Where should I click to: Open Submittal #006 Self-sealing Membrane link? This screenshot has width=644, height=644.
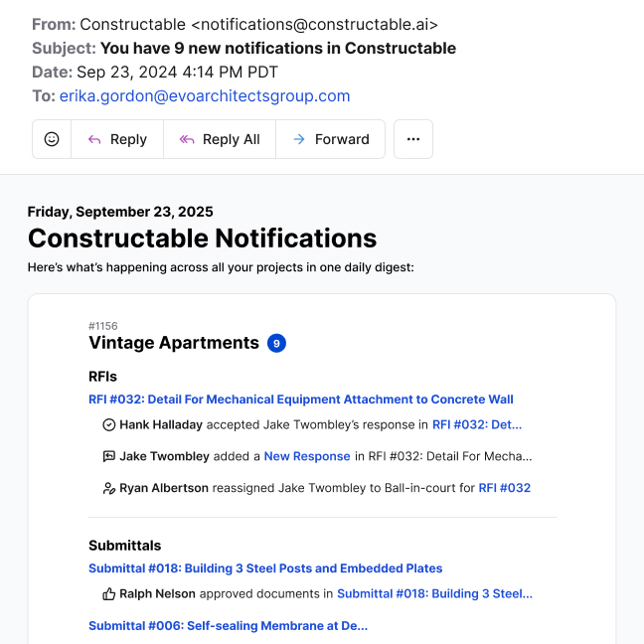[228, 626]
